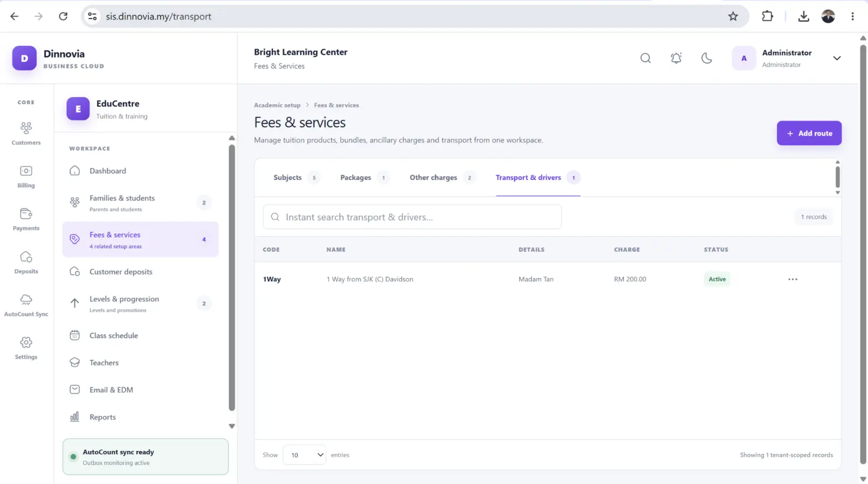
Task: Click the Dinnovia logo badge
Action: [x=24, y=58]
